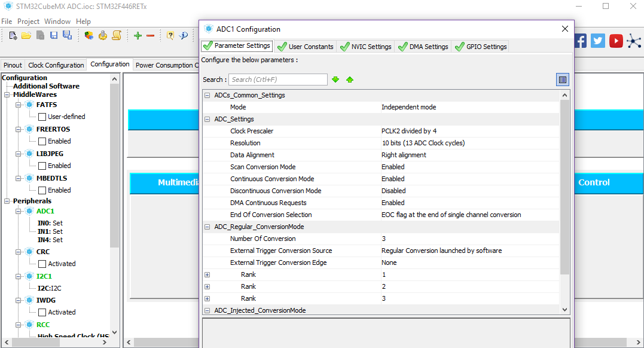The image size is (644, 348).
Task: Select ADC1 in the Peripherals tree
Action: (45, 211)
